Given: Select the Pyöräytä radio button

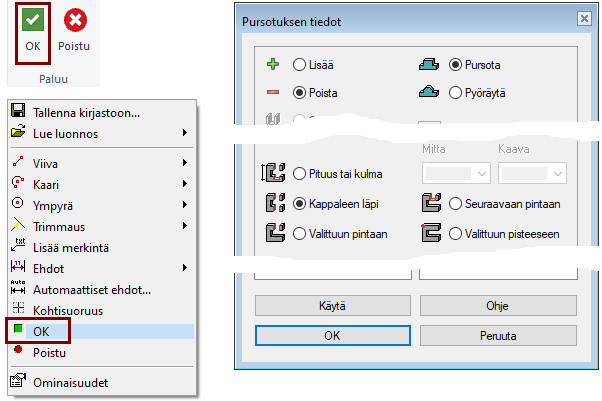Looking at the screenshot, I should (x=456, y=91).
